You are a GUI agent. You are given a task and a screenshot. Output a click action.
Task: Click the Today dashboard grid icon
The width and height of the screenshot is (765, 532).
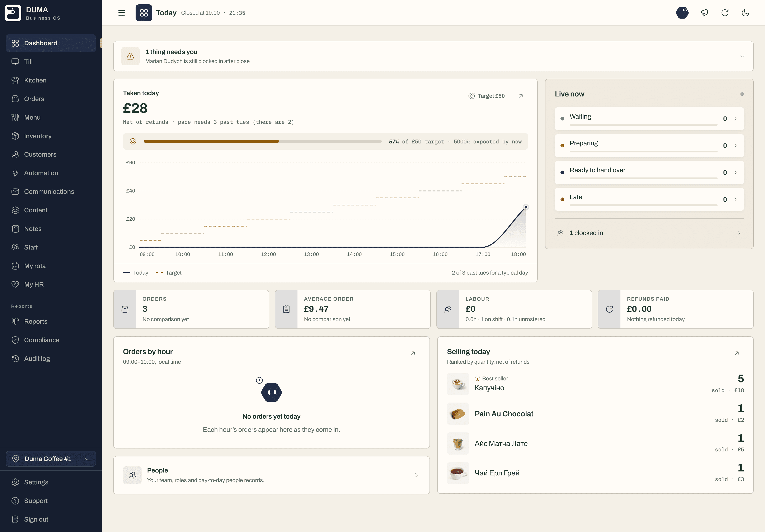click(x=144, y=13)
